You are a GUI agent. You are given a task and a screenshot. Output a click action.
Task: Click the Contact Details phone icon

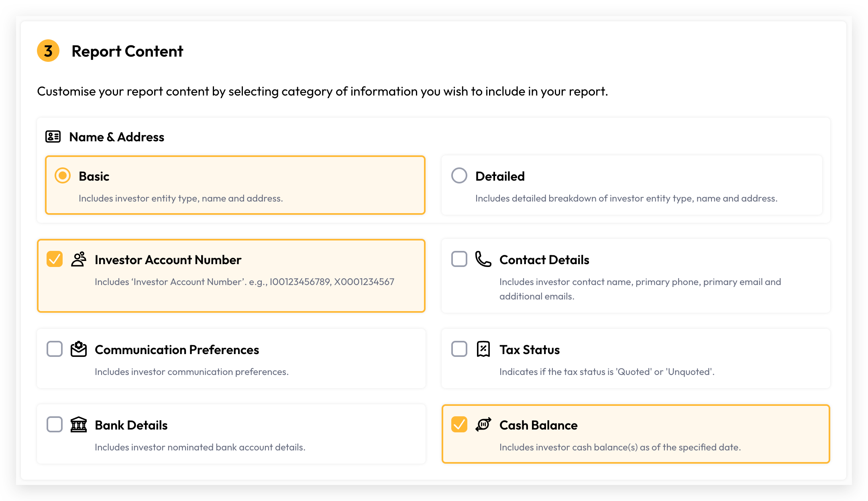(483, 259)
